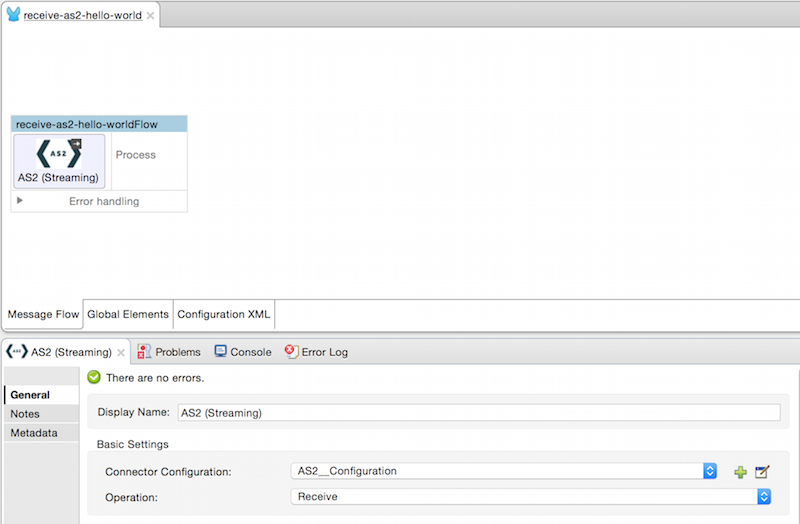Viewport: 800px width, 524px height.
Task: Click the Basic Settings heading
Action: [x=133, y=444]
